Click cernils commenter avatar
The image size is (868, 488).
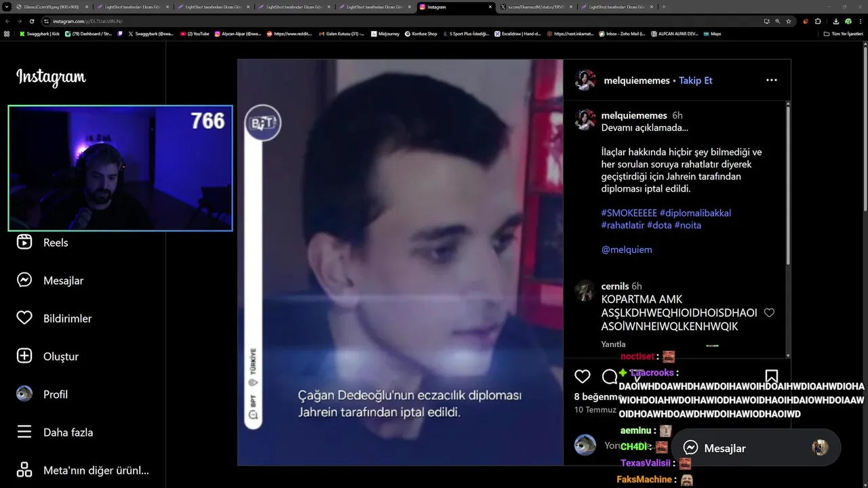tap(585, 291)
